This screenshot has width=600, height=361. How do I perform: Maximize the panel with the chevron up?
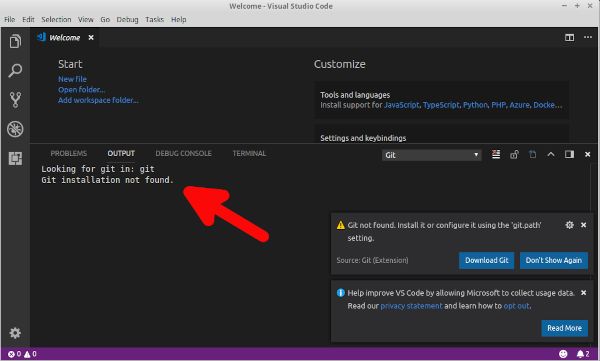[x=551, y=154]
